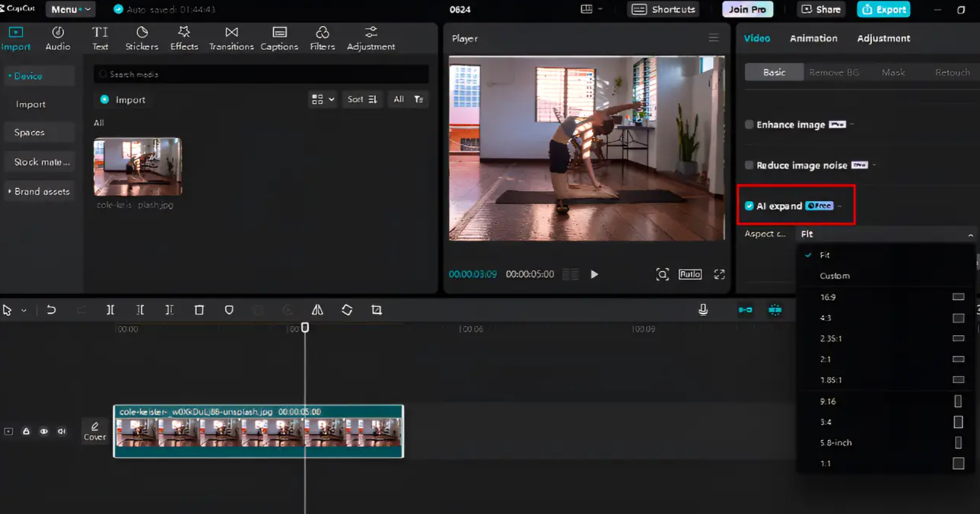Click the crop tool in timeline toolbar
The width and height of the screenshot is (980, 514).
point(376,310)
